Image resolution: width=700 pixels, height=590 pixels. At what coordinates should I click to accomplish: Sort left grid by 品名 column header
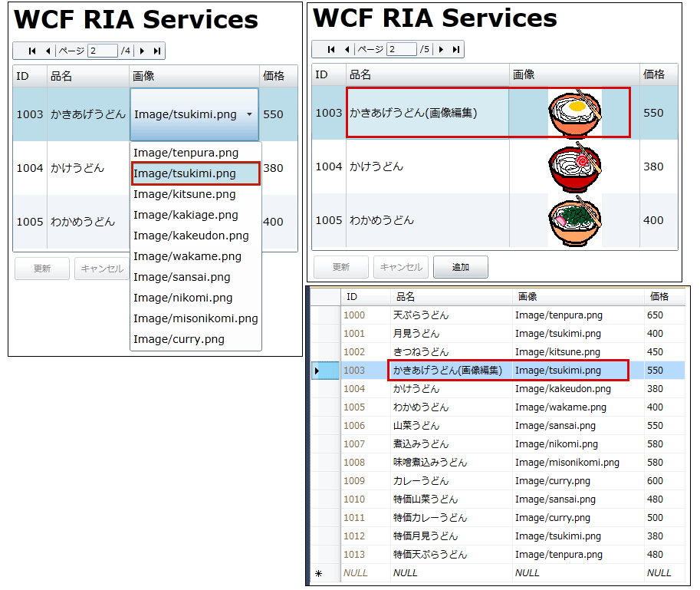coord(88,76)
